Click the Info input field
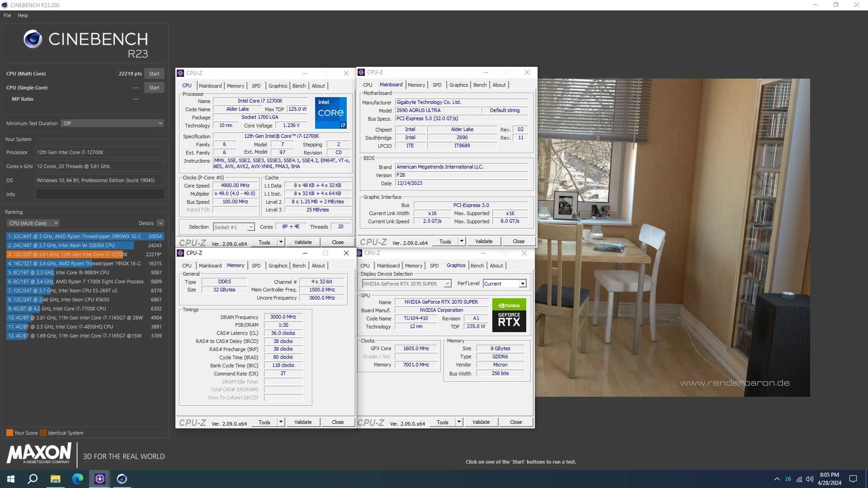This screenshot has width=868, height=488. [100, 194]
